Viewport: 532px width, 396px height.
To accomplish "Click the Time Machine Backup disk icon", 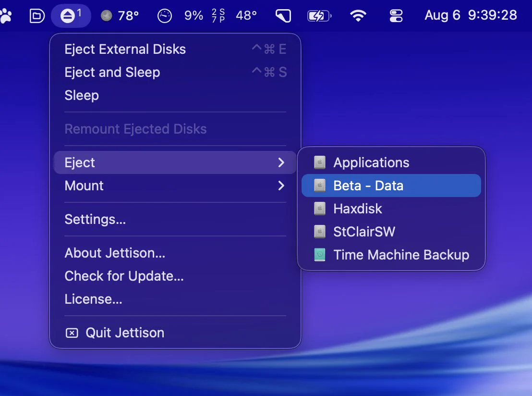I will [320, 255].
